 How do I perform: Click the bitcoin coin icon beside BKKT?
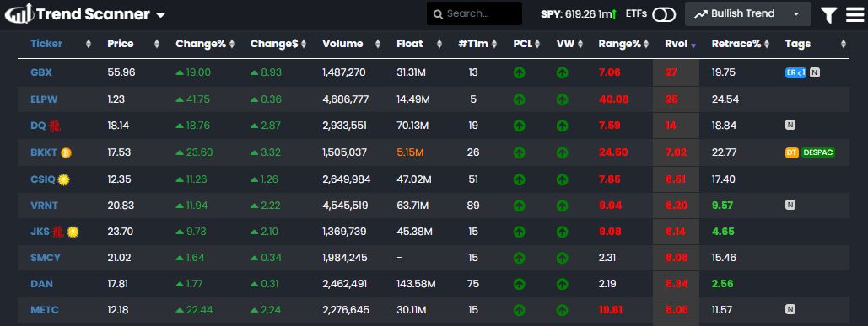tap(66, 152)
